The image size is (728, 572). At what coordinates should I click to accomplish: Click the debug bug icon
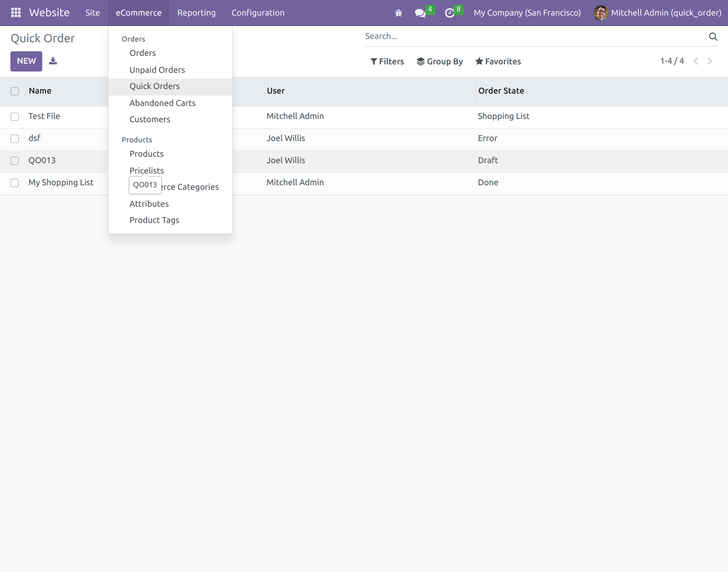[x=398, y=13]
